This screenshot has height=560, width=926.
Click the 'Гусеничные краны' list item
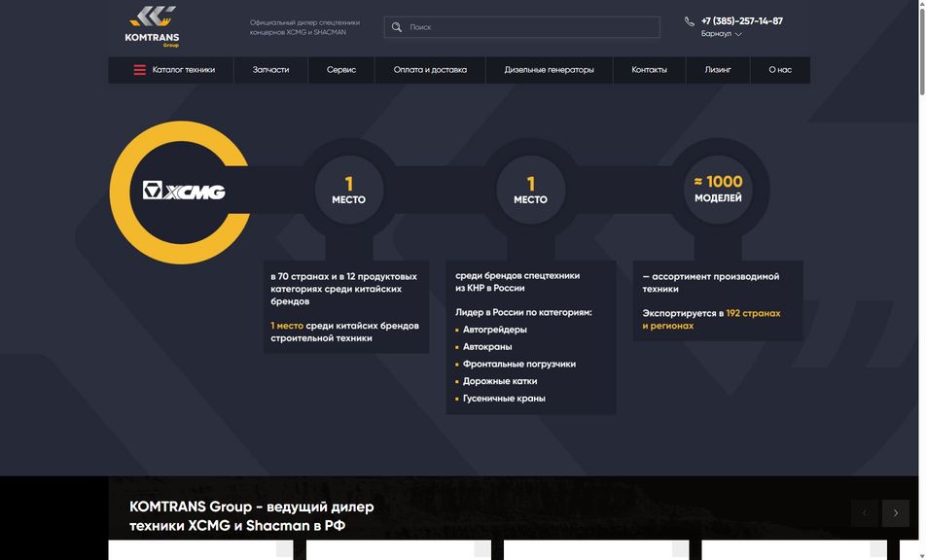click(504, 398)
